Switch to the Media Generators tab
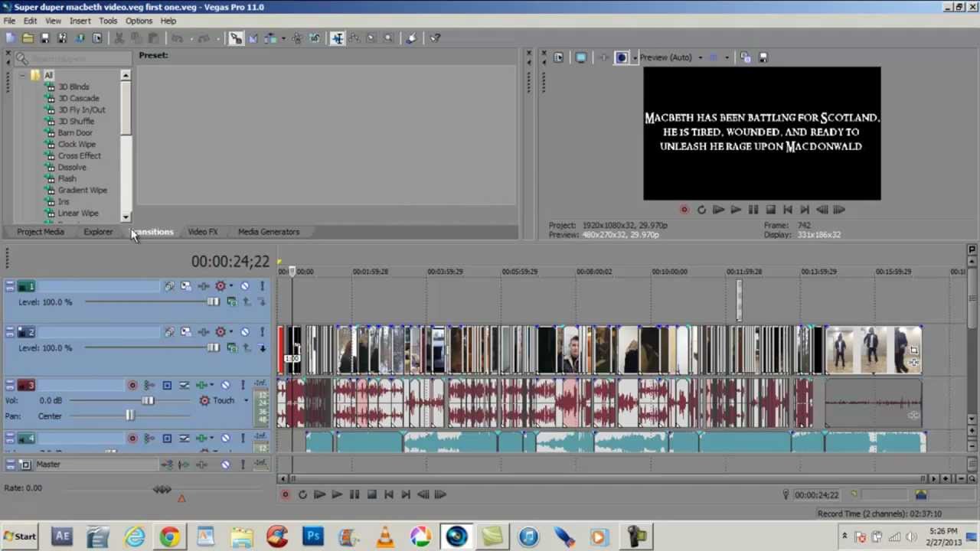The image size is (980, 551). click(x=269, y=232)
